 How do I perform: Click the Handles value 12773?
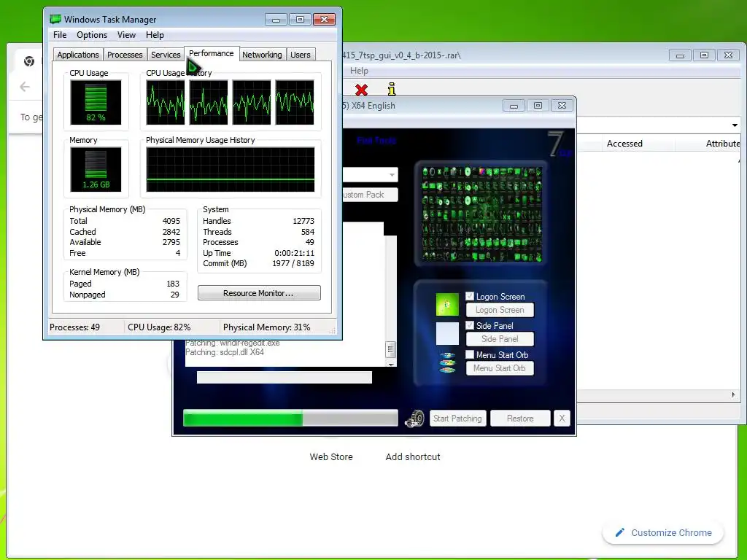[x=303, y=221]
